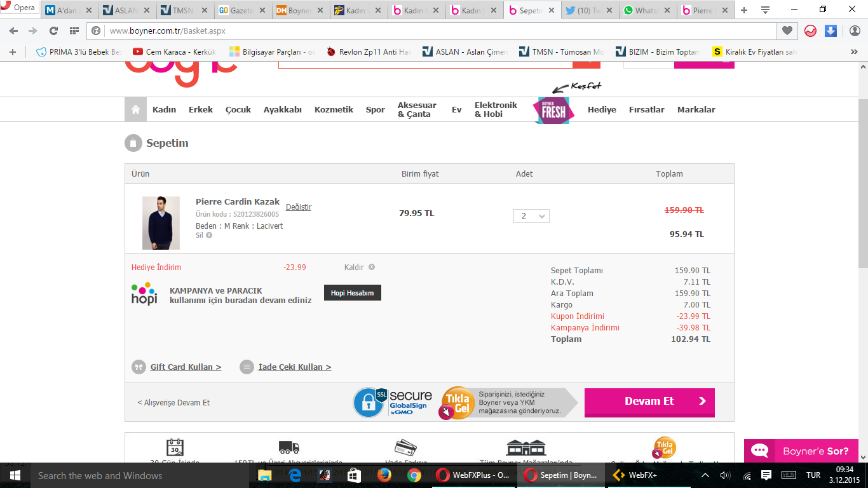This screenshot has width=868, height=488.
Task: Click the home icon in navigation bar
Action: pos(135,109)
